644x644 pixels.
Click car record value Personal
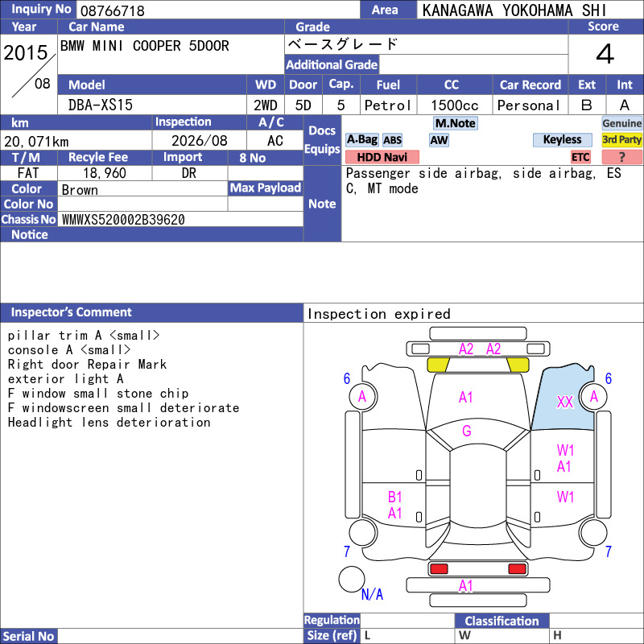click(529, 105)
